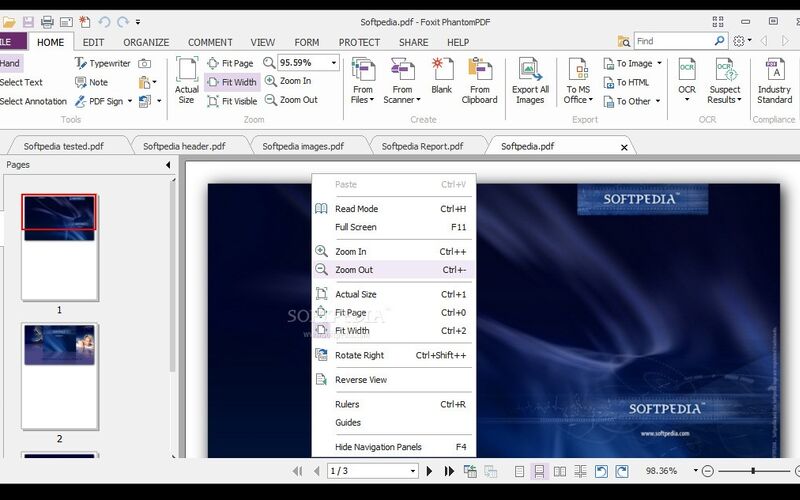The image size is (800, 500).
Task: Choose Fit Page in the ribbon
Action: coord(230,63)
